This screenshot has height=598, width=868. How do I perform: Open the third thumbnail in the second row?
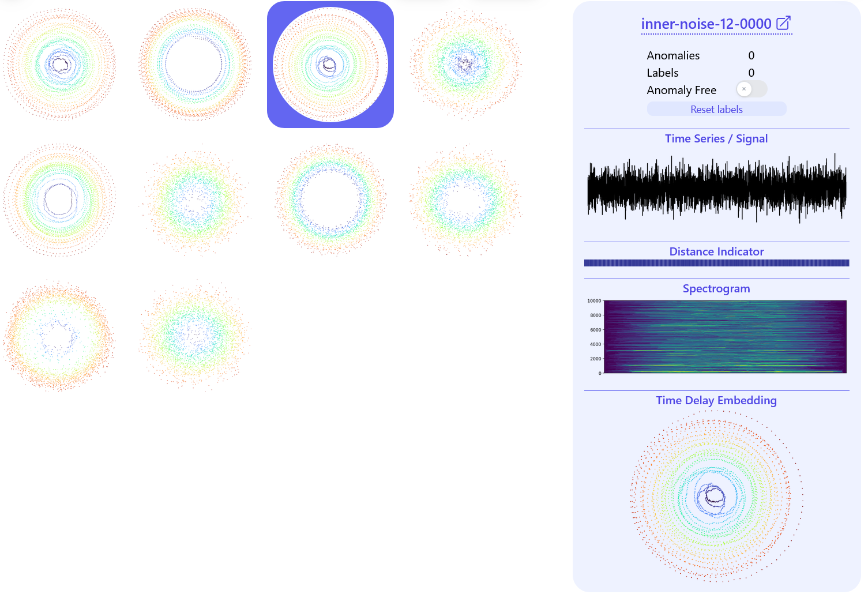pos(330,200)
